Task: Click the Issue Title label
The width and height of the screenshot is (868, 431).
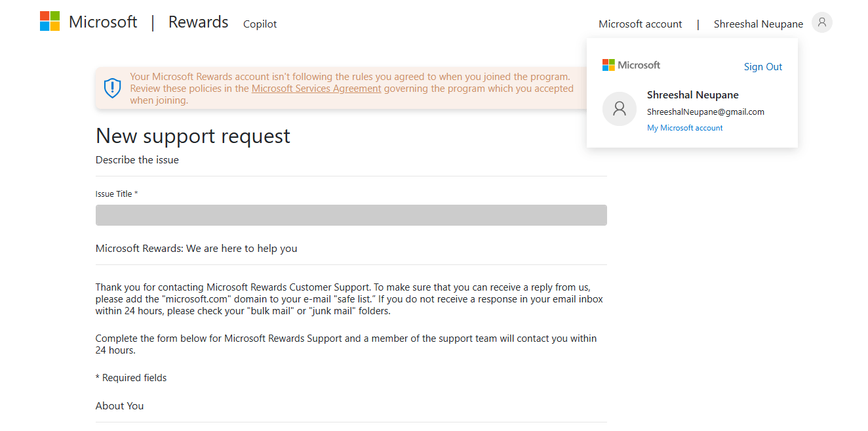Action: (x=117, y=194)
